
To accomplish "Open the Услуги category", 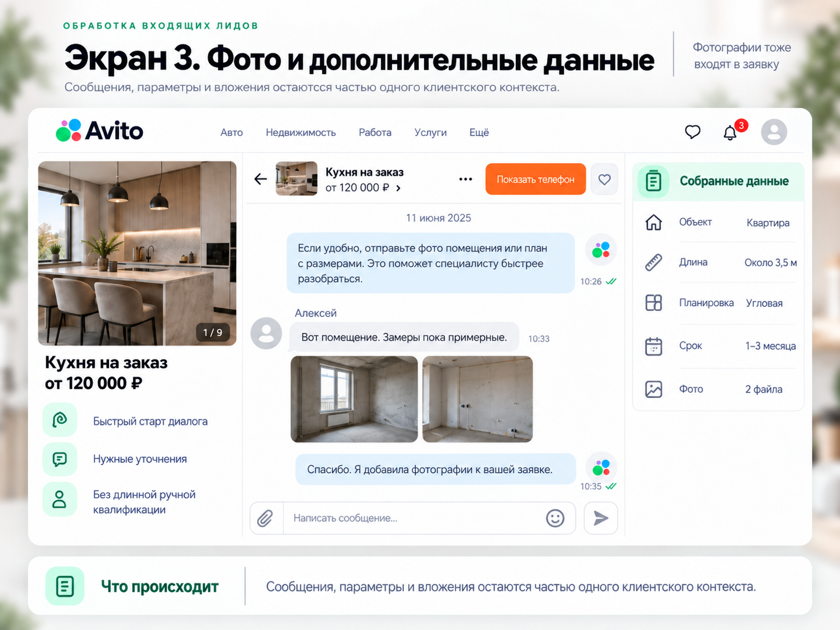I will 430,132.
